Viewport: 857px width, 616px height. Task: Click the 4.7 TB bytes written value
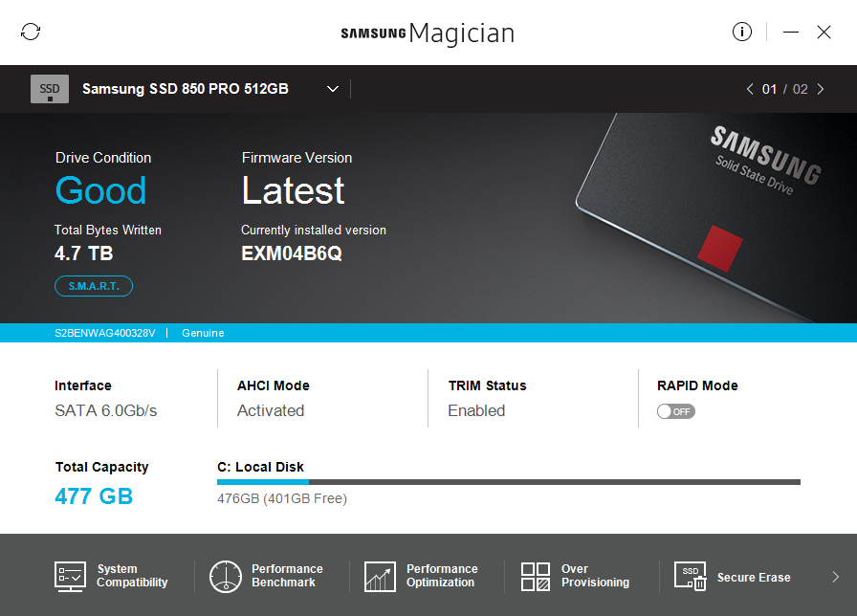point(83,253)
